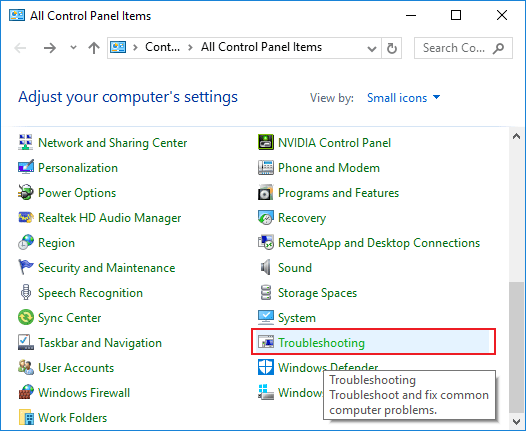Image resolution: width=526 pixels, height=431 pixels.
Task: Click the System monitor icon
Action: click(266, 317)
